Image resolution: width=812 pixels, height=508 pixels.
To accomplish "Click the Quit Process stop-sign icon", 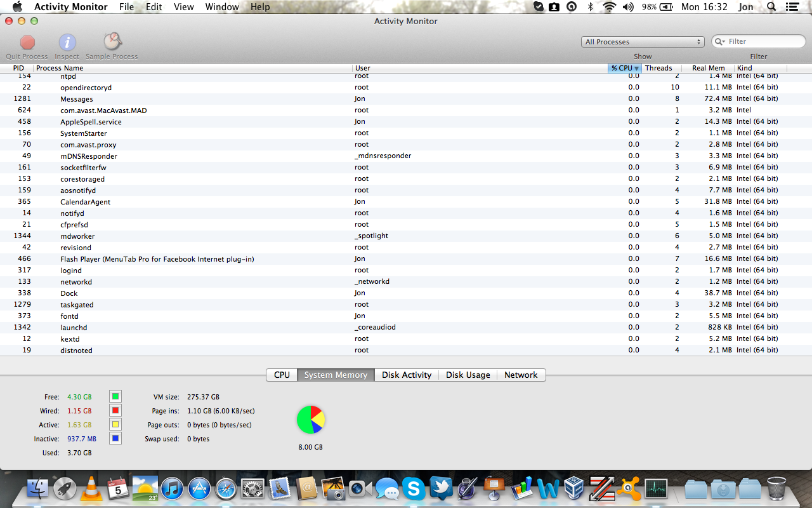I will tap(27, 43).
